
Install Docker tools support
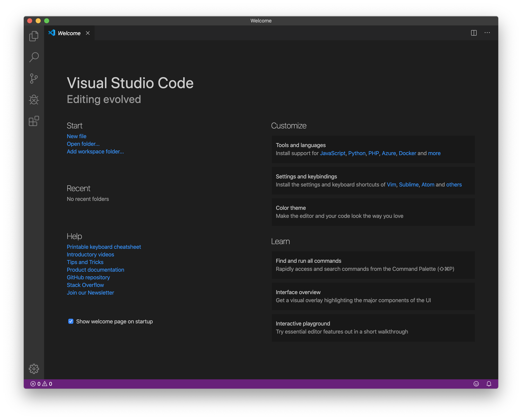point(408,153)
